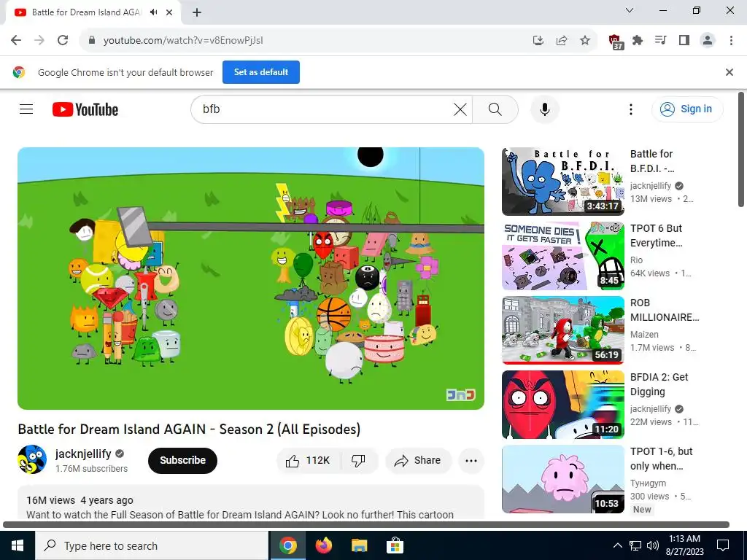Open Windows Start menu
The width and height of the screenshot is (747, 560).
18,545
